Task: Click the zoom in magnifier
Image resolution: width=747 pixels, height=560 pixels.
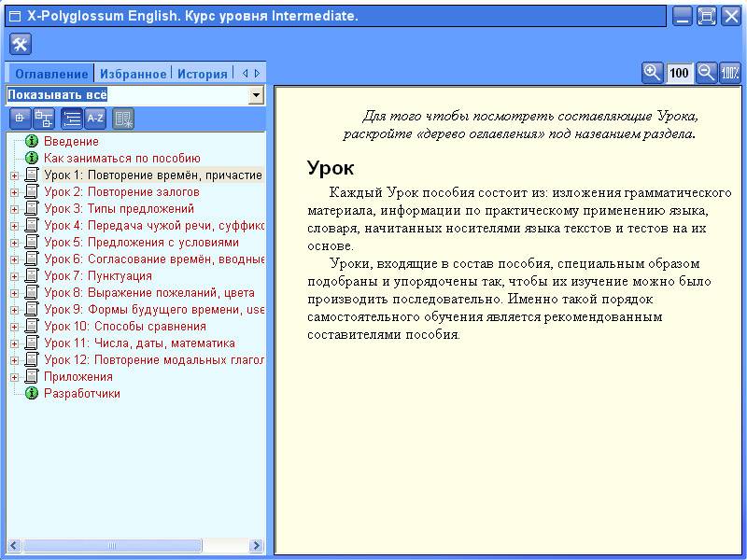Action: click(652, 73)
